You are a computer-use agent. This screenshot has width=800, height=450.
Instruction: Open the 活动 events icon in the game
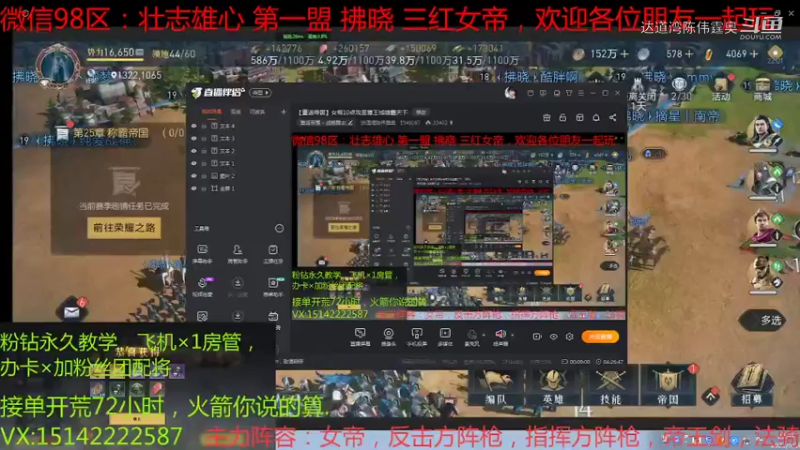(x=721, y=88)
